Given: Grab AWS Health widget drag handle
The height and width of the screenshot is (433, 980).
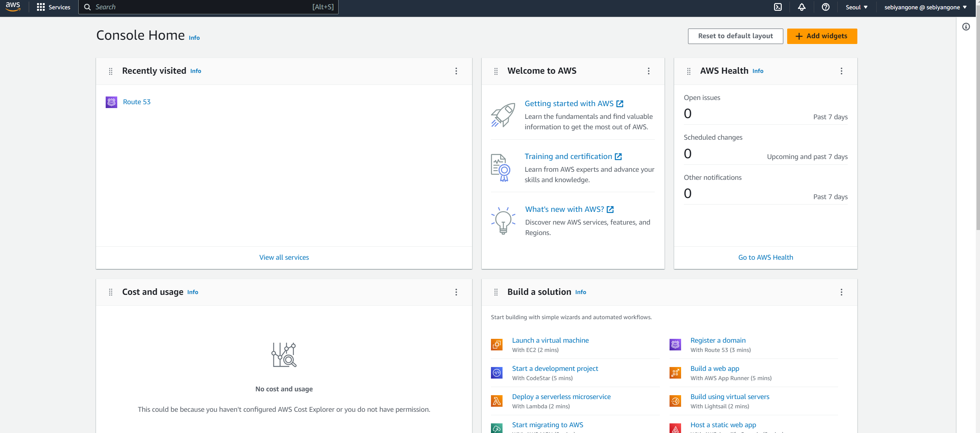Looking at the screenshot, I should click(x=689, y=71).
